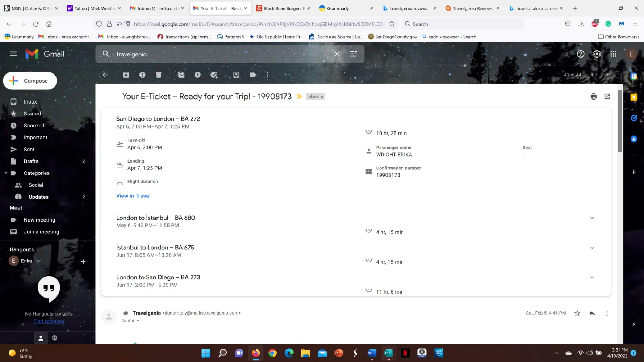This screenshot has width=644, height=362.
Task: Show details dropdown next to 'to me'
Action: [138, 321]
